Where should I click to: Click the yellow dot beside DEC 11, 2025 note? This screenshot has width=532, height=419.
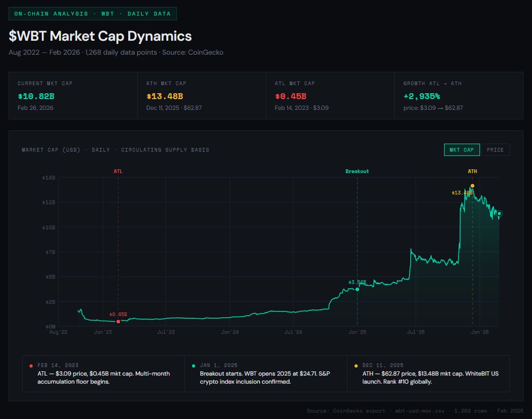coord(356,365)
